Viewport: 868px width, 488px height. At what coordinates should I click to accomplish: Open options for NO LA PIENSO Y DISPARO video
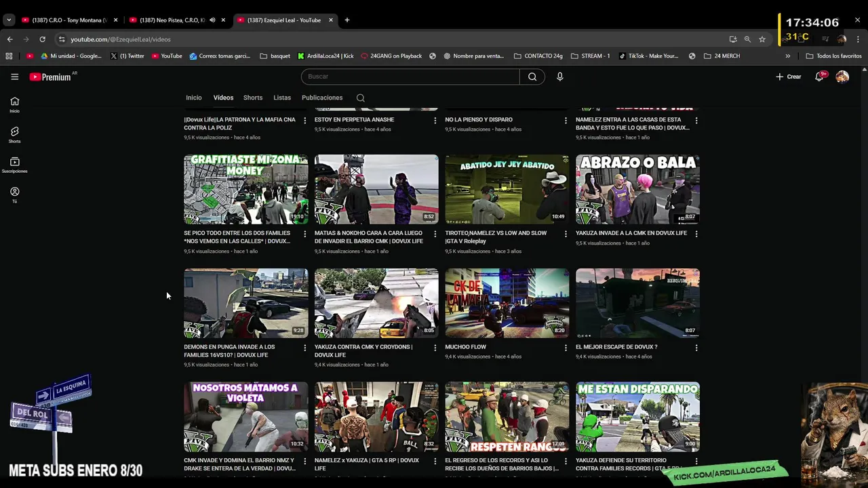click(x=566, y=120)
